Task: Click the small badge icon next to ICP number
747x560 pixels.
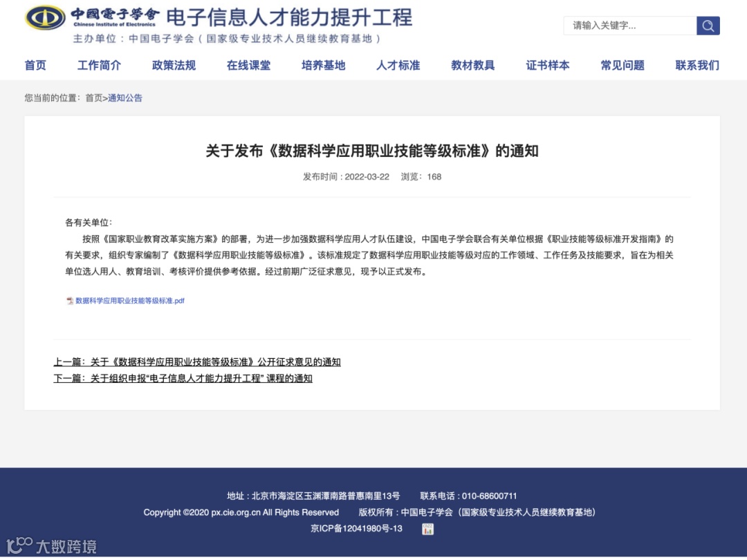Action: [427, 529]
